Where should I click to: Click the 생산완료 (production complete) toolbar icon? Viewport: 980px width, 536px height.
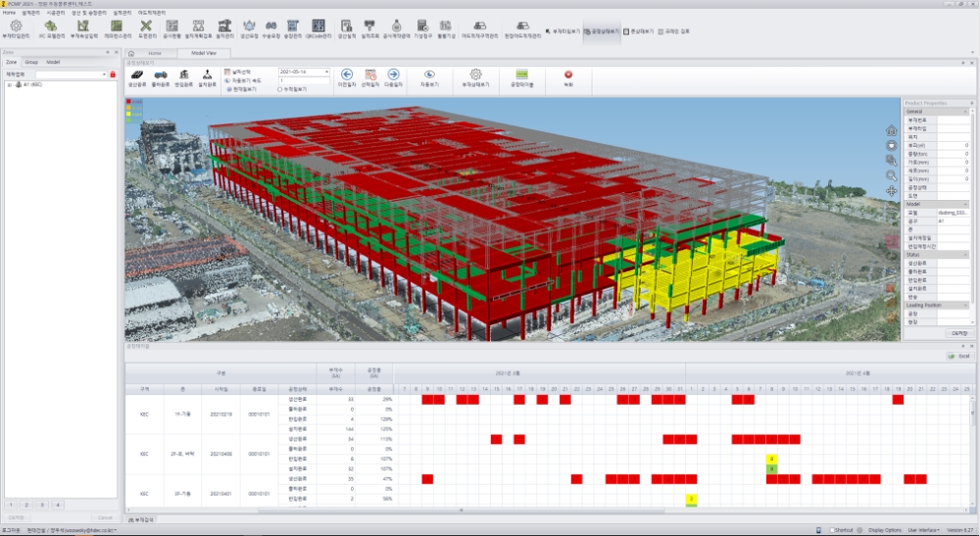[137, 76]
